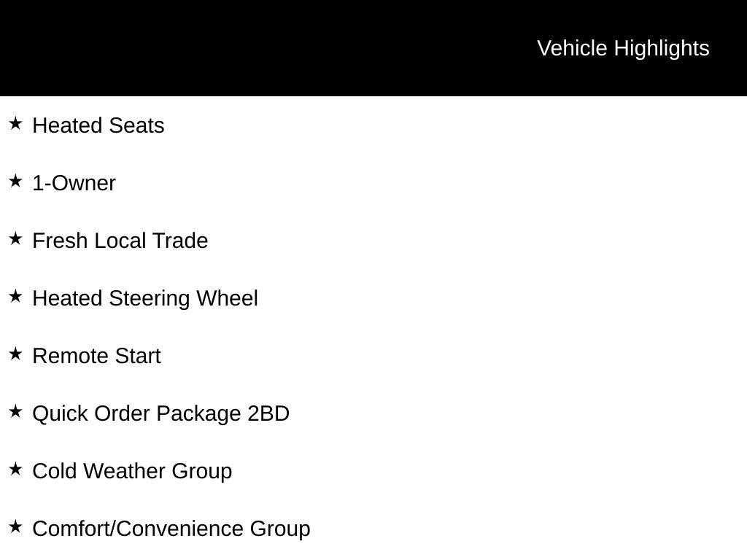Click the star beside Heated Seats
Screen dimensions: 747x560
coord(15,124)
